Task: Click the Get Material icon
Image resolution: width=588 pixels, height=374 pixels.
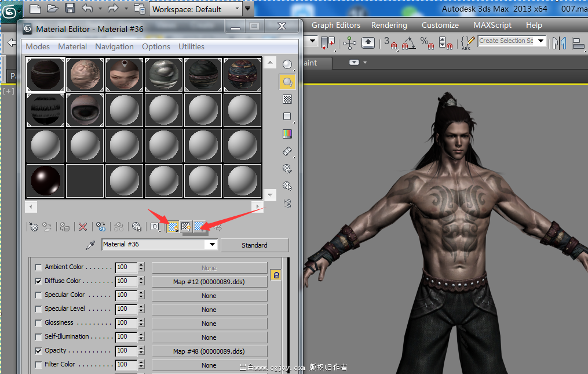Action: (x=34, y=227)
